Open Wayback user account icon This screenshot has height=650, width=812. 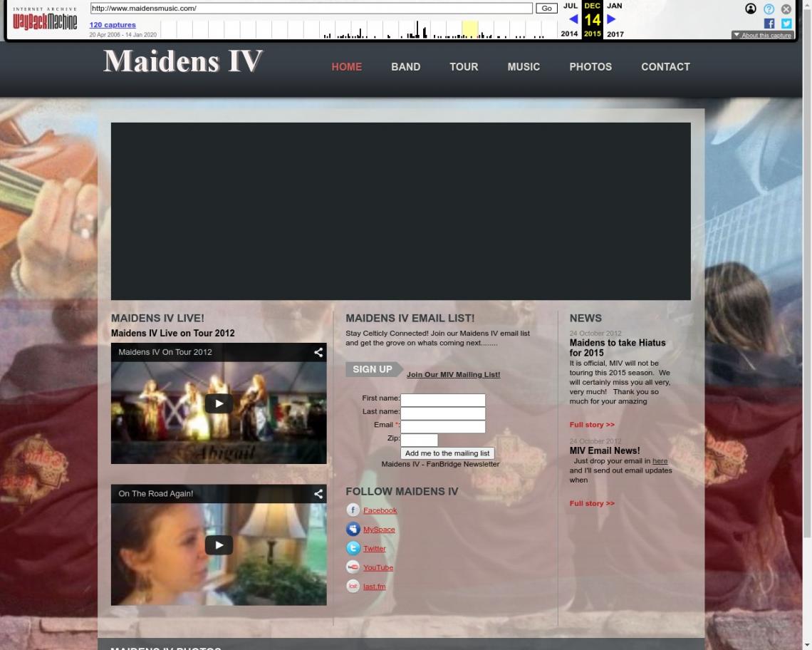750,9
